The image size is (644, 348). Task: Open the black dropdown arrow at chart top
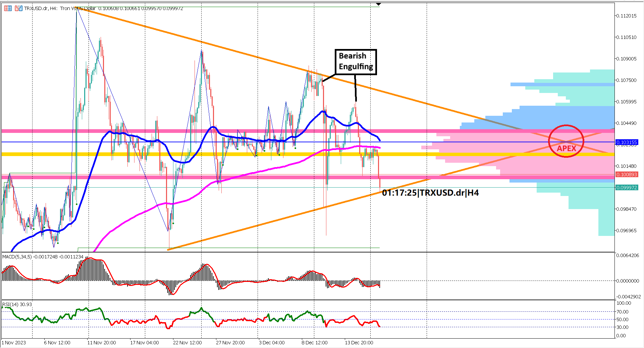(378, 5)
